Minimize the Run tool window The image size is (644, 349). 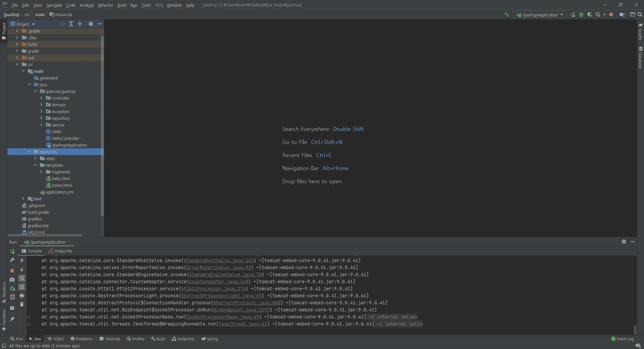click(633, 242)
